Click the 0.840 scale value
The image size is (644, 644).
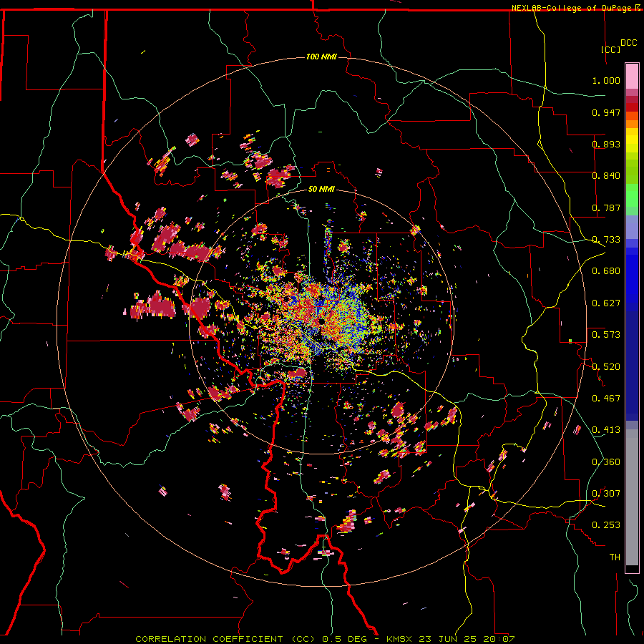[x=606, y=176]
